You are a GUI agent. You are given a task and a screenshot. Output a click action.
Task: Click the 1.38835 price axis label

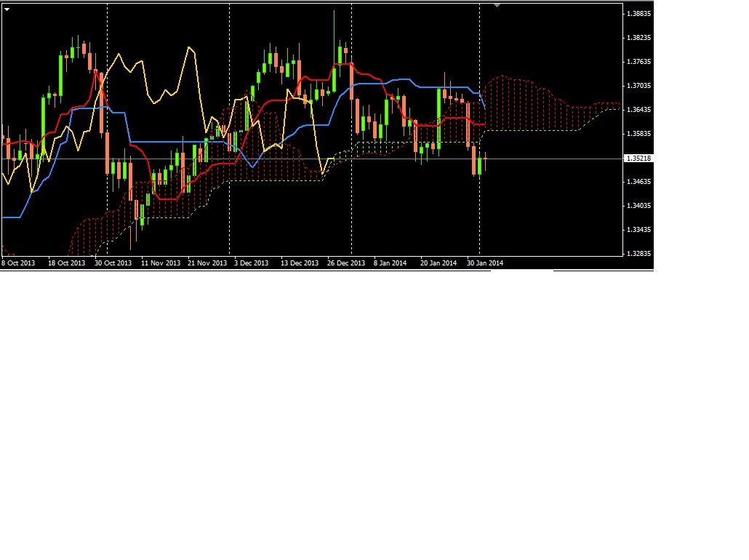tap(638, 14)
